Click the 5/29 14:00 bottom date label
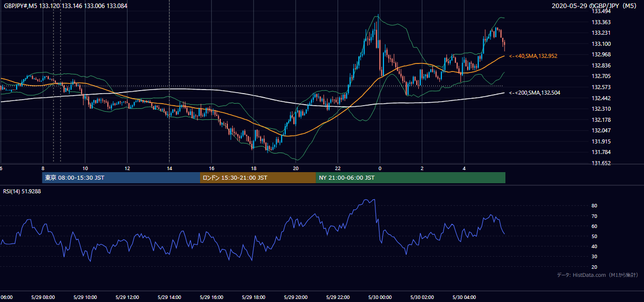 [x=169, y=297]
